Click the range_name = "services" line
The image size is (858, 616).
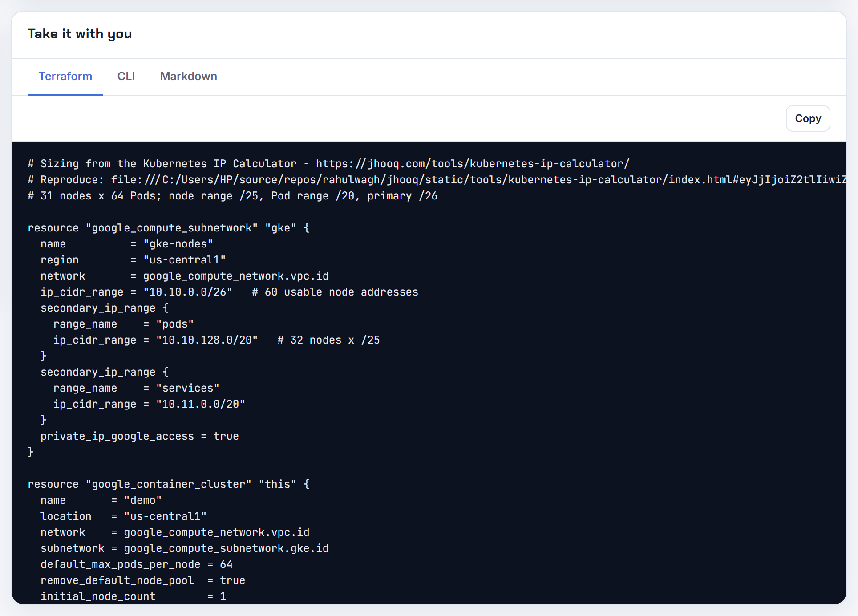[137, 388]
